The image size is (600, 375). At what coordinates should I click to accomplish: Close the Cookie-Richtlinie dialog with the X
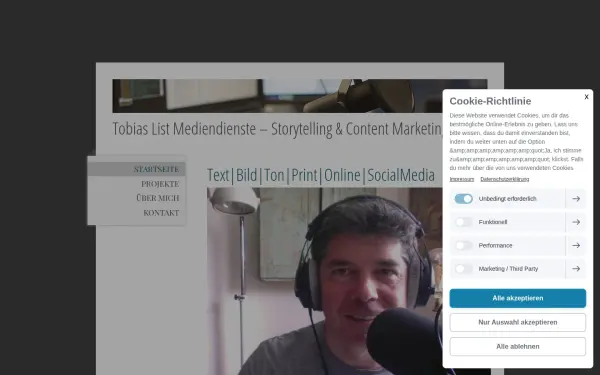pos(586,97)
